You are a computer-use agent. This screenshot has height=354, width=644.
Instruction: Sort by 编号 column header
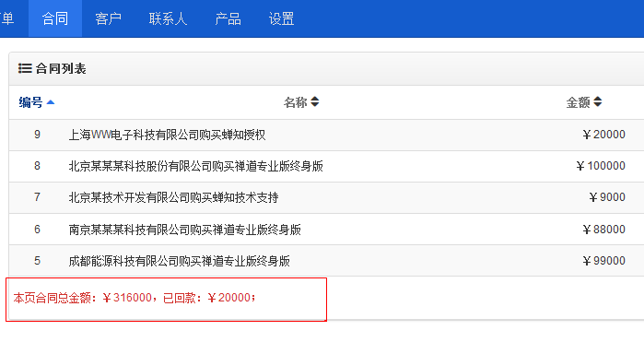pos(30,102)
